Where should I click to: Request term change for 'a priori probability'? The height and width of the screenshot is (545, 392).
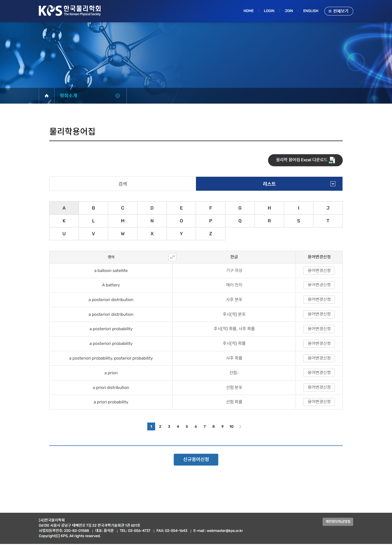[x=319, y=402]
